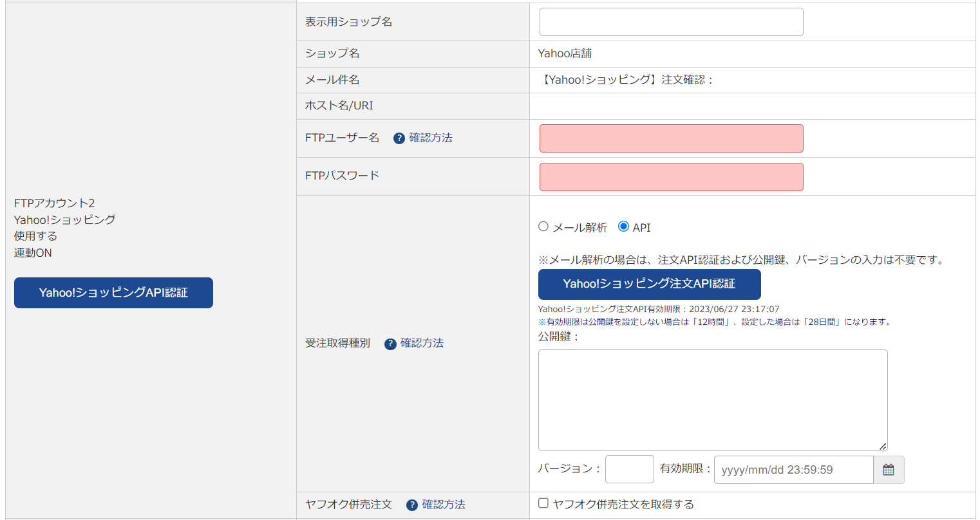Focus the 表示用ショップ名 text field

pyautogui.click(x=671, y=22)
